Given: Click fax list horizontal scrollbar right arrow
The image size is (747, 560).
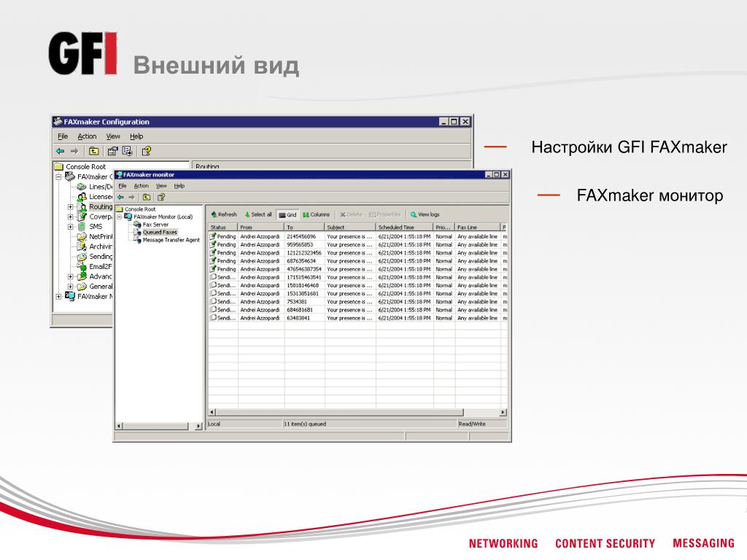Looking at the screenshot, I should [503, 412].
